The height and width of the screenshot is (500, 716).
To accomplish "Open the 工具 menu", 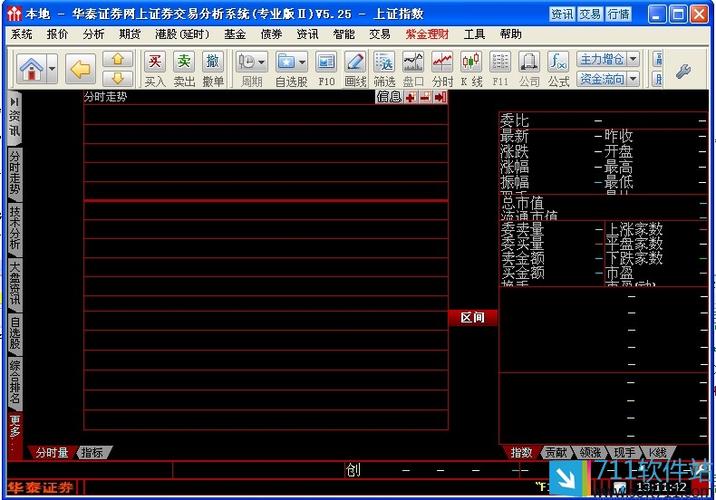I will [474, 34].
